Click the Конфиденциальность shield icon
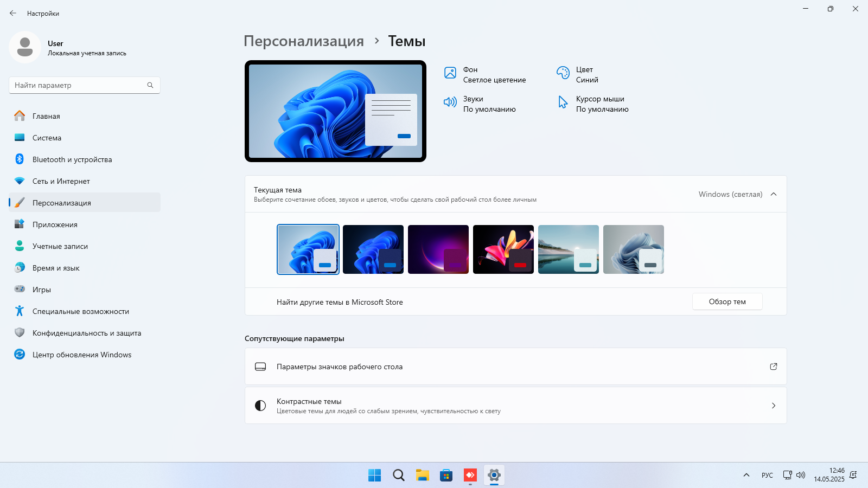The width and height of the screenshot is (868, 488). click(20, 333)
